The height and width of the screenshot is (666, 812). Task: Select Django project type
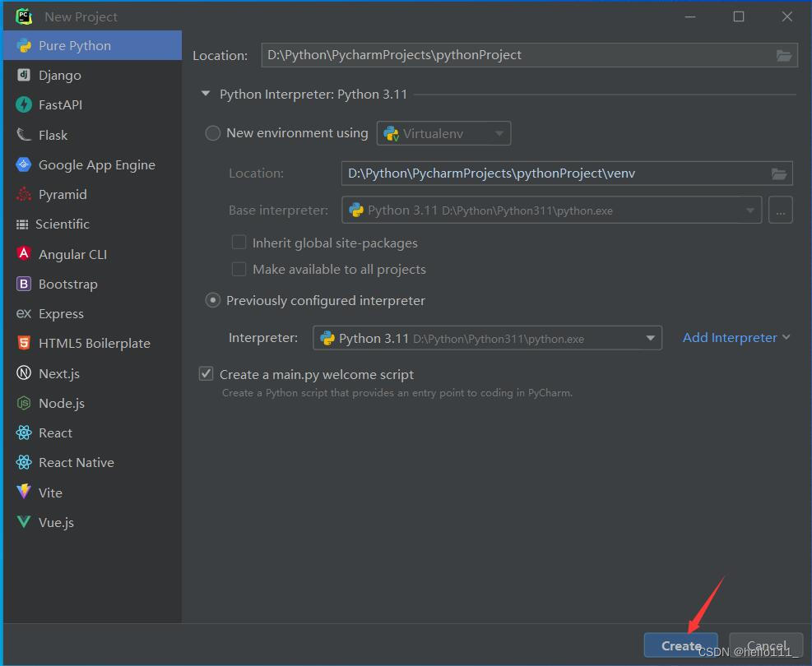pos(93,75)
